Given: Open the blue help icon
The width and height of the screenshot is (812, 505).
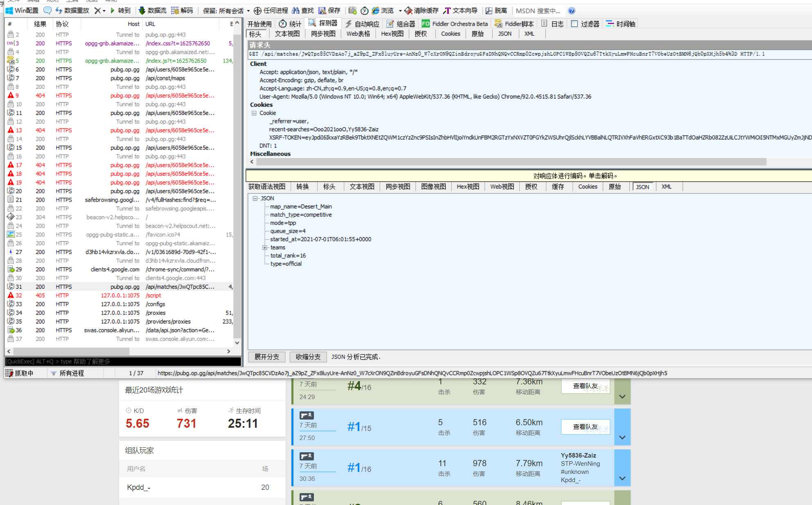Looking at the screenshot, I should [x=571, y=11].
